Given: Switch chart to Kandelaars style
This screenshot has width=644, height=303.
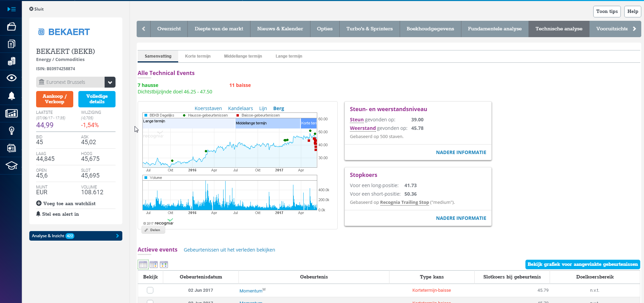Looking at the screenshot, I should 241,108.
